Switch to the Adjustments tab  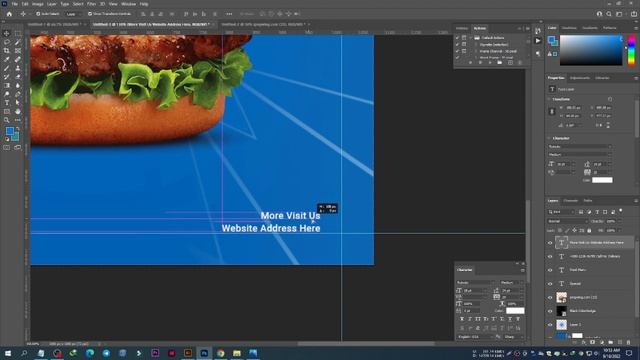(x=580, y=78)
